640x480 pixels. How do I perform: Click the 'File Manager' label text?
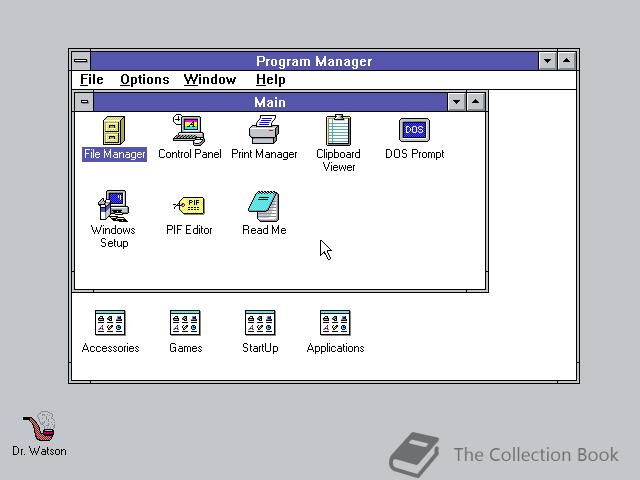click(114, 154)
